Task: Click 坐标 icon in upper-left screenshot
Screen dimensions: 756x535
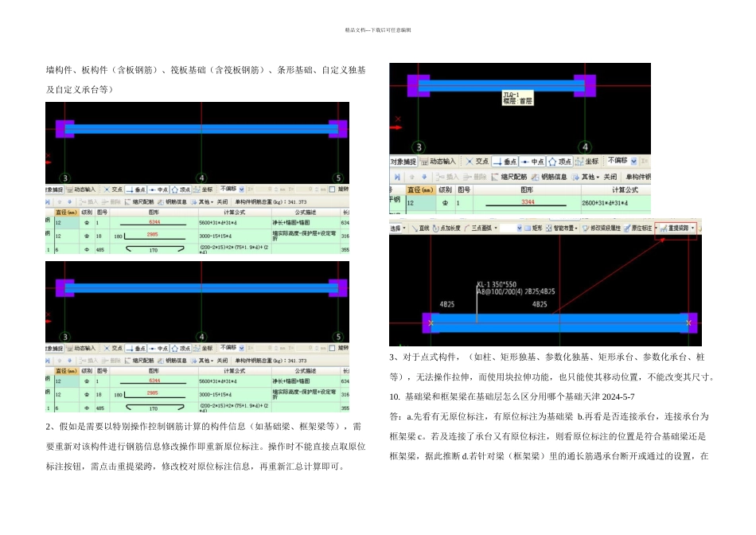Action: (203, 189)
